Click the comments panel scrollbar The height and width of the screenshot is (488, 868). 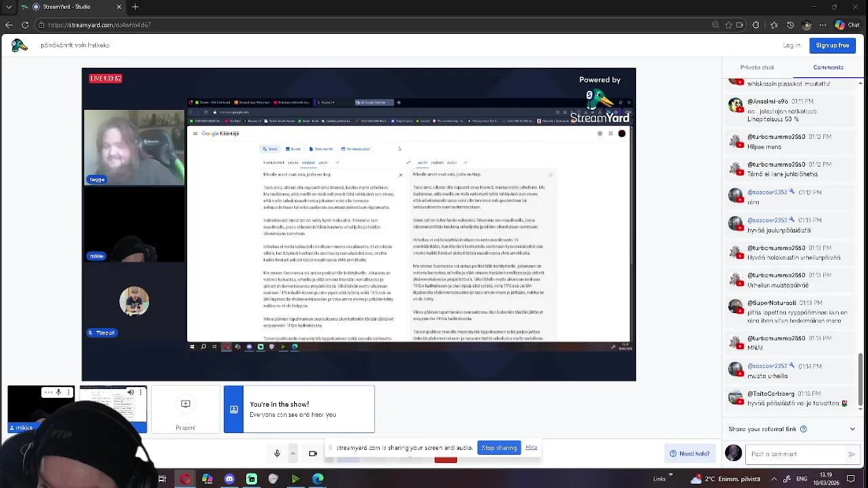click(861, 380)
